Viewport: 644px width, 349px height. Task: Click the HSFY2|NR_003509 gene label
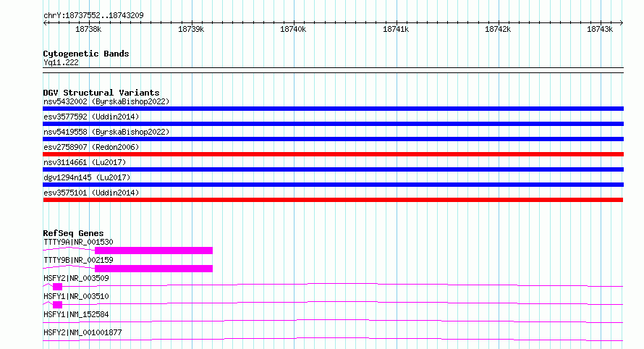[76, 278]
